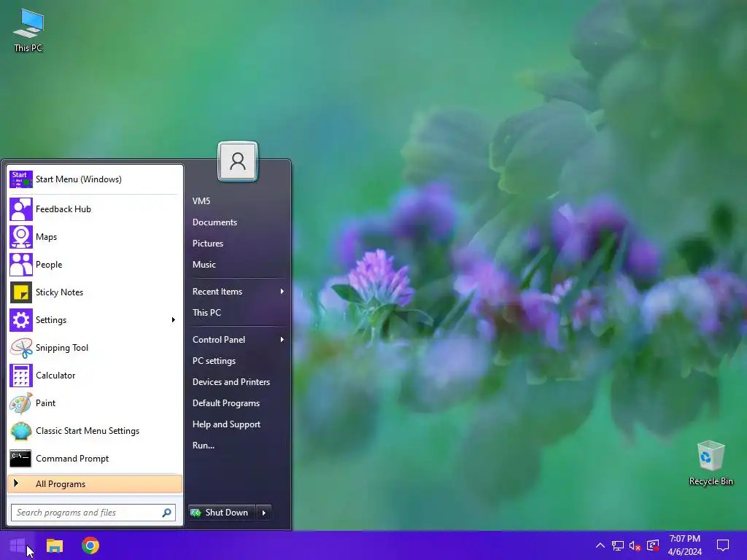747x560 pixels.
Task: Open the taskbar clock and date
Action: 684,545
